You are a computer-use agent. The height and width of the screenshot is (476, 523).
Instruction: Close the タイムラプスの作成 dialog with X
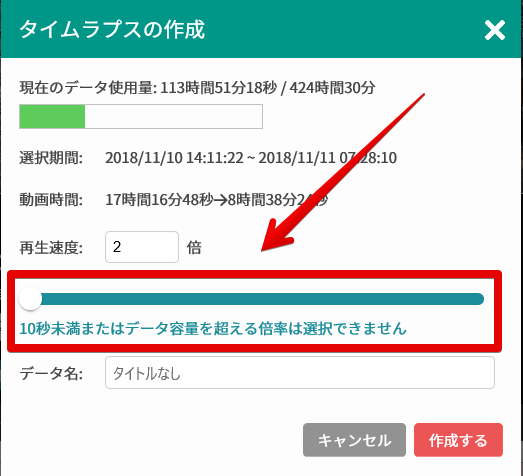pos(495,30)
